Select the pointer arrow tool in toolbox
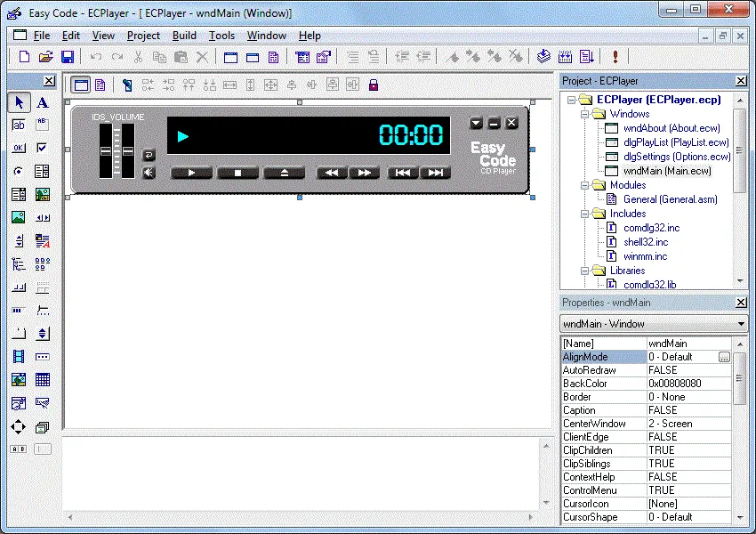Image resolution: width=756 pixels, height=534 pixels. (20, 103)
